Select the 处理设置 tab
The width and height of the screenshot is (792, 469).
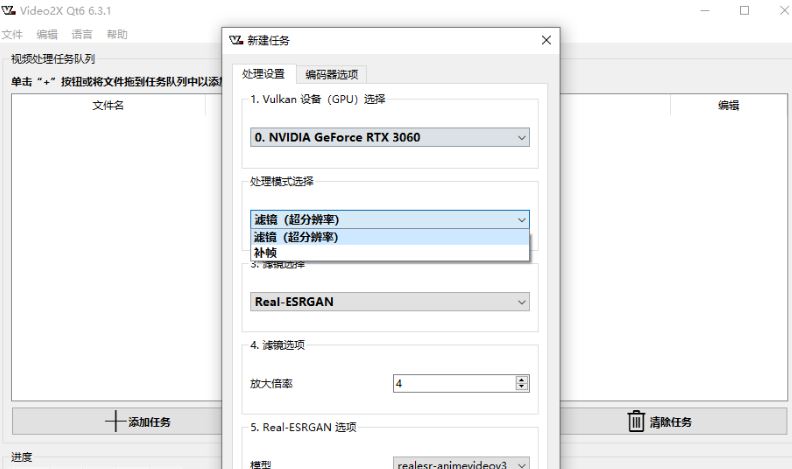tap(264, 74)
